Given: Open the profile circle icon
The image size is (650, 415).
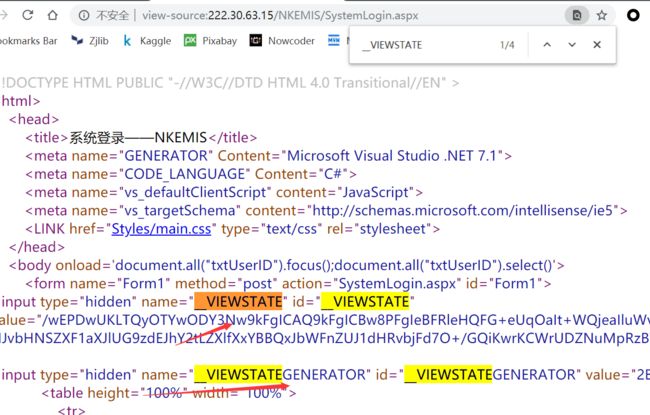Looking at the screenshot, I should pyautogui.click(x=633, y=15).
